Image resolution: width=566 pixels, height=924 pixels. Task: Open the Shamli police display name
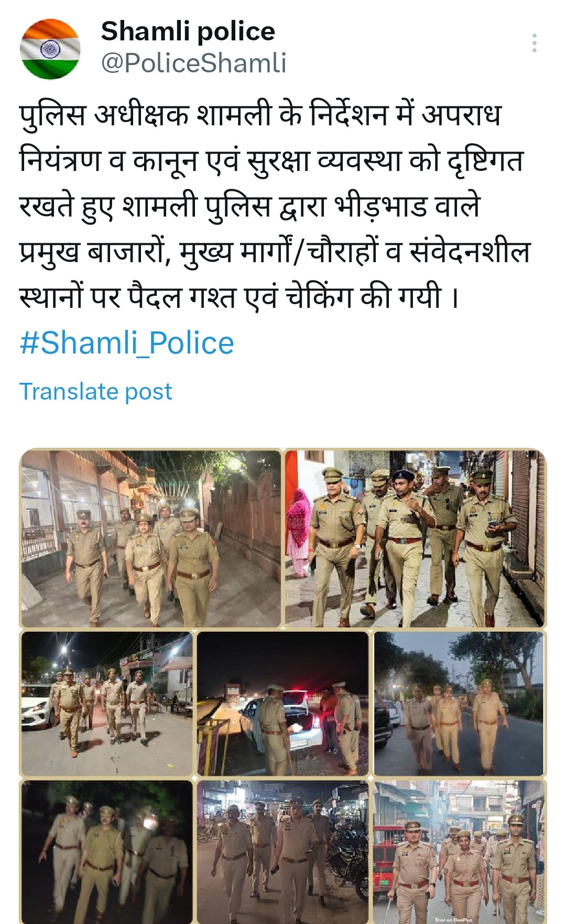click(188, 31)
